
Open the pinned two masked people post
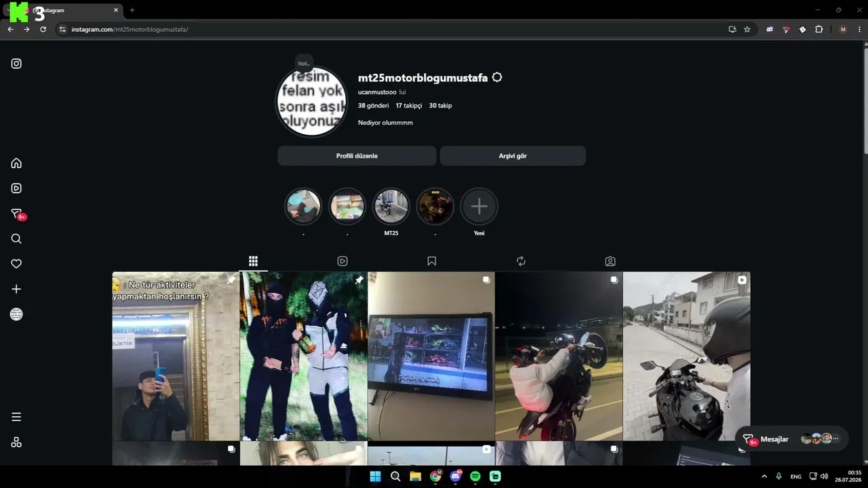pyautogui.click(x=304, y=357)
